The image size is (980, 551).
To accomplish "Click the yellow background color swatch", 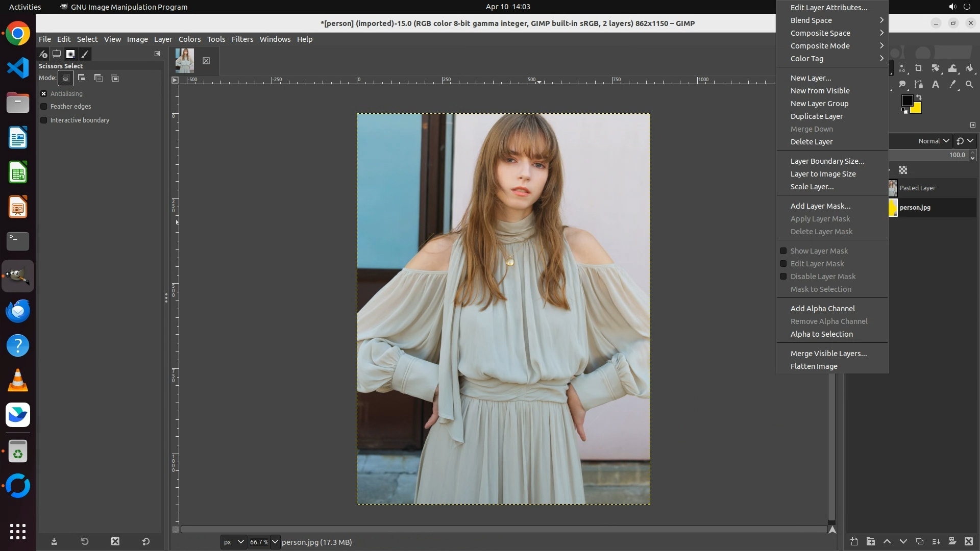I will pyautogui.click(x=917, y=109).
